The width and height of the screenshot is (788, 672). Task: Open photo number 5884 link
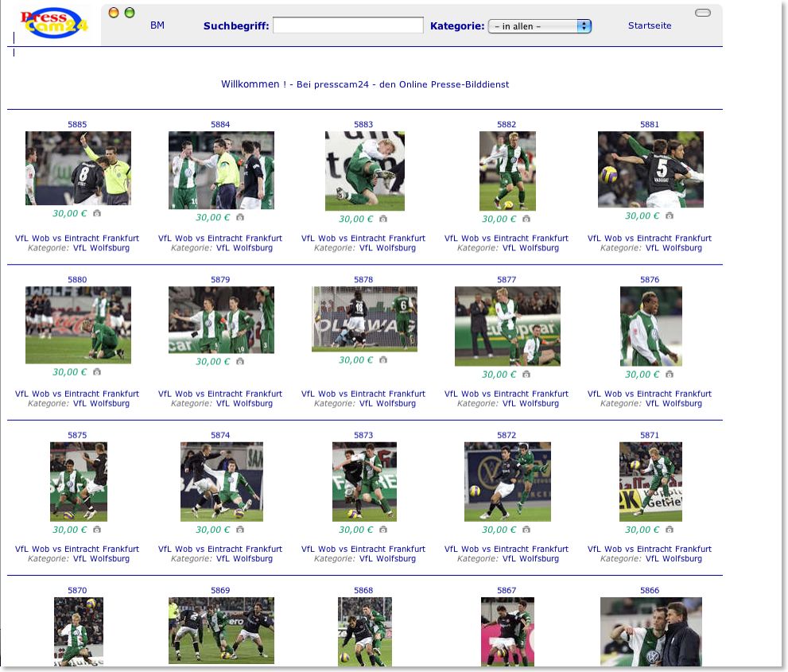(220, 124)
